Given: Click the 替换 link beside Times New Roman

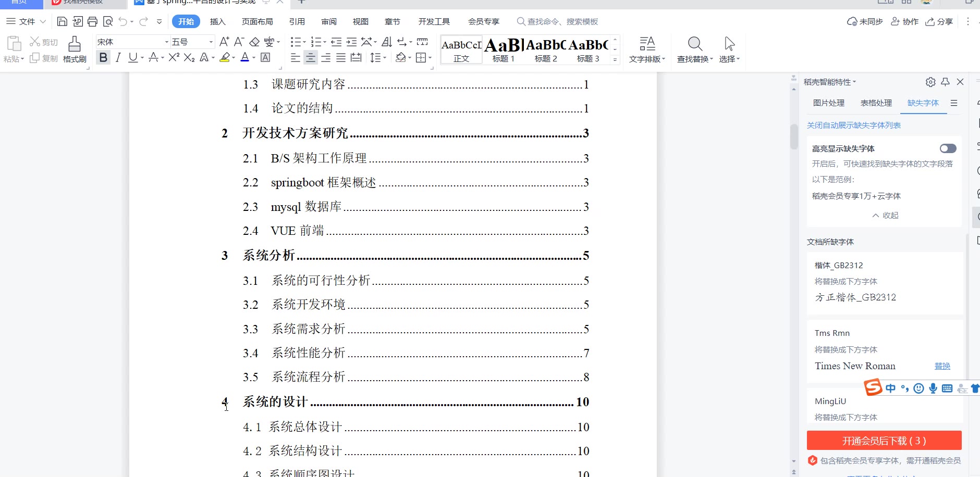Looking at the screenshot, I should [x=942, y=366].
